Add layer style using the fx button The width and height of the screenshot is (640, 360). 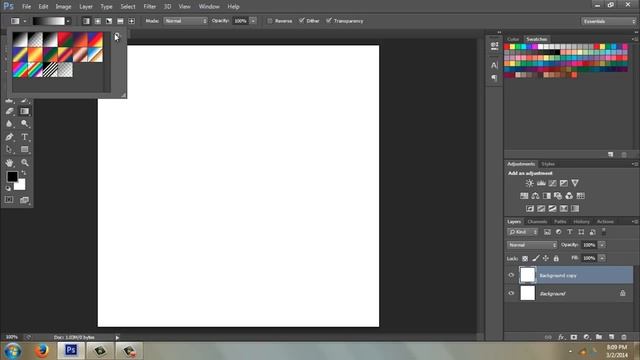click(x=561, y=337)
